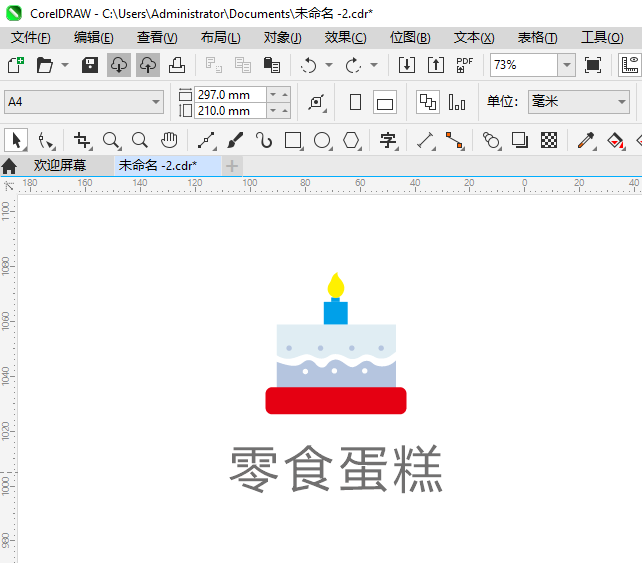642x563 pixels.
Task: Click the cloud download icon
Action: [x=119, y=65]
